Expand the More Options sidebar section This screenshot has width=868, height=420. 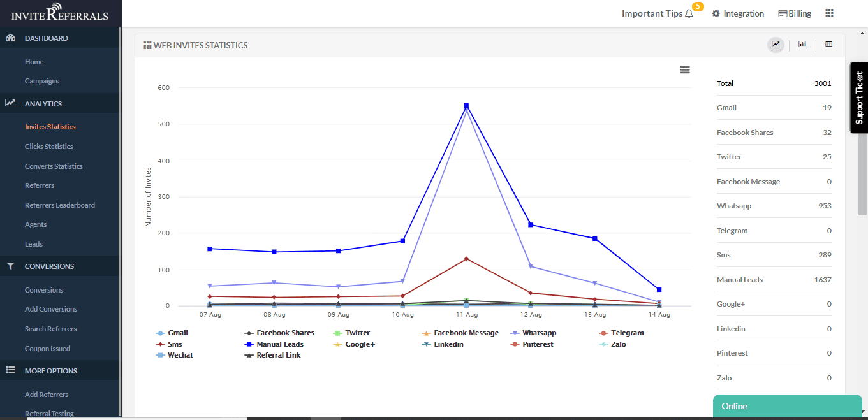51,371
